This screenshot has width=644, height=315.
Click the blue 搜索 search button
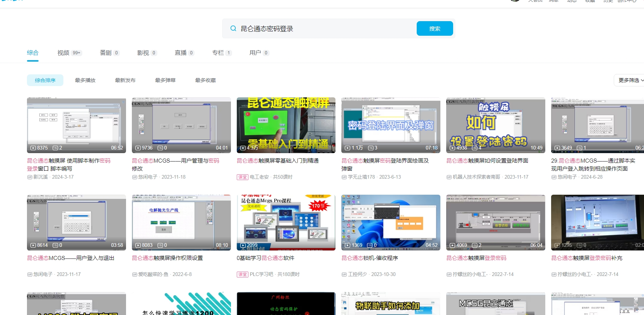point(435,28)
